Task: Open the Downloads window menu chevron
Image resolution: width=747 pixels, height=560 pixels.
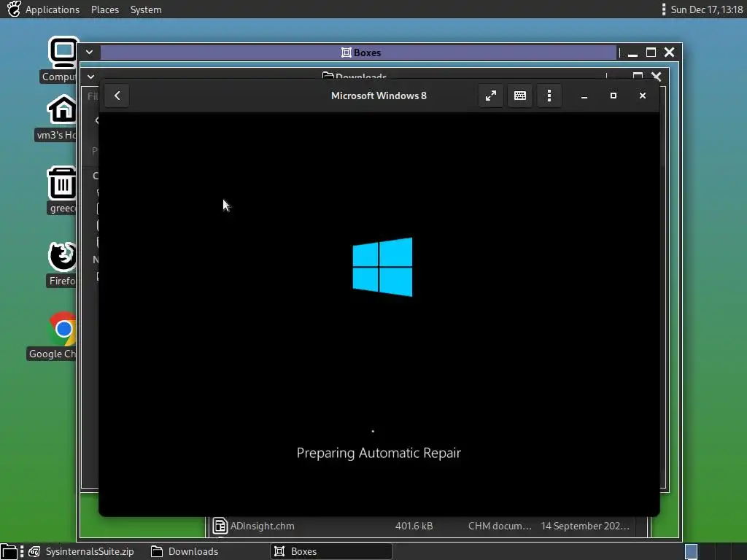Action: pos(90,77)
